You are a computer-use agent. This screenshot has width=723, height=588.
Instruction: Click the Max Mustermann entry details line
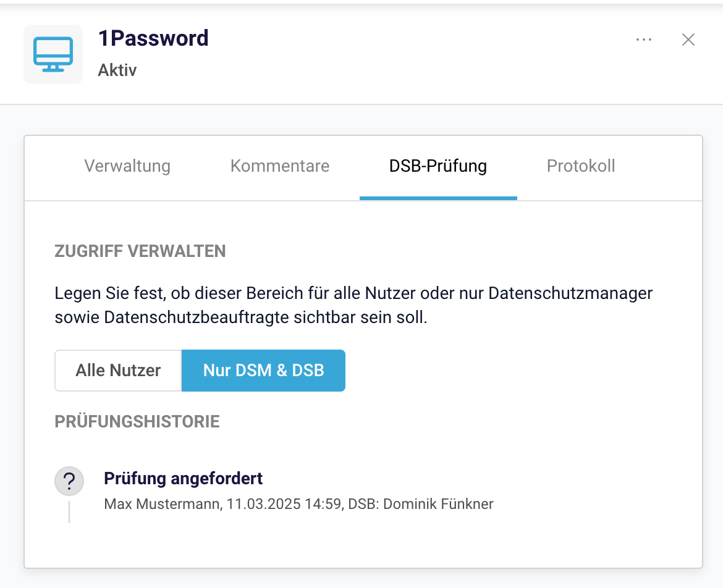coord(298,504)
